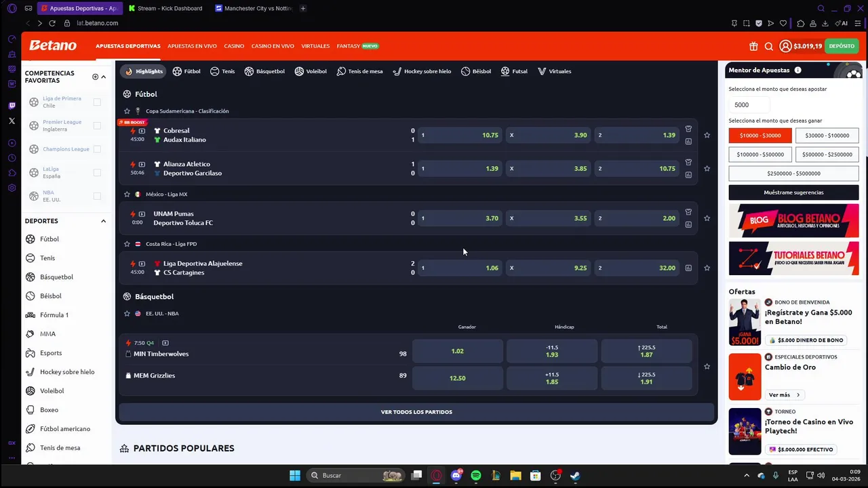
Task: Switch to the Tenis sport tab
Action: click(222, 71)
